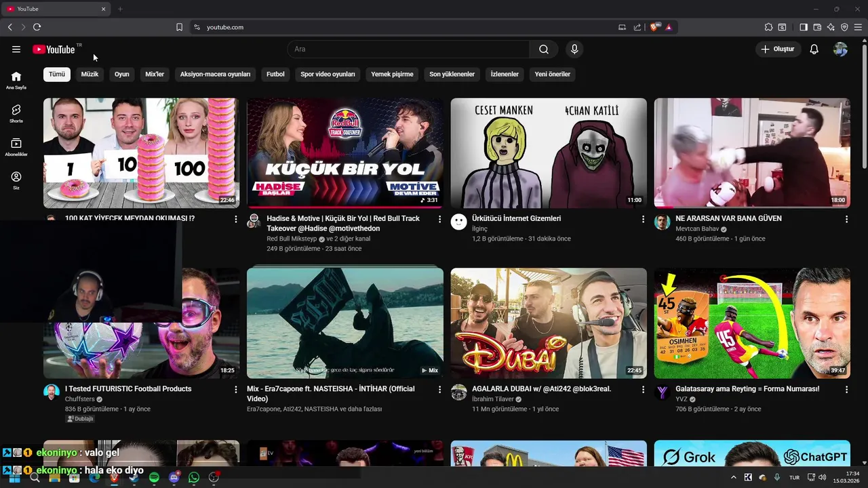This screenshot has height=488, width=868.
Task: Open the Chuffsters channel link
Action: [80, 399]
